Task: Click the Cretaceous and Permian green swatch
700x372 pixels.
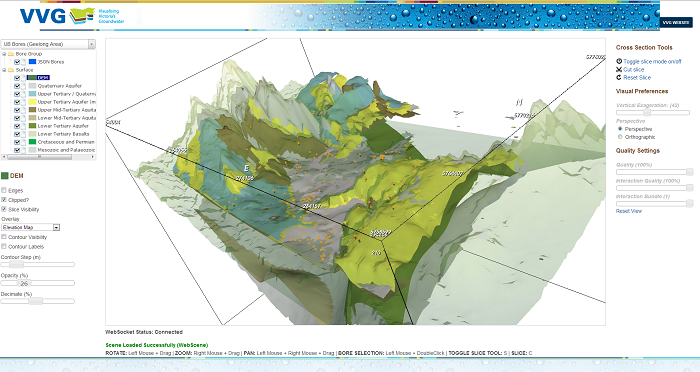Action: tap(32, 142)
